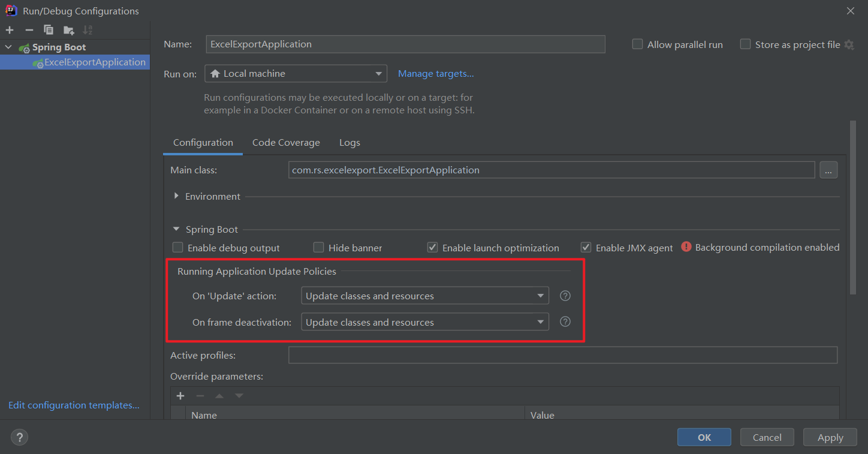The height and width of the screenshot is (454, 868).
Task: Remove the override parameter row
Action: tap(200, 396)
